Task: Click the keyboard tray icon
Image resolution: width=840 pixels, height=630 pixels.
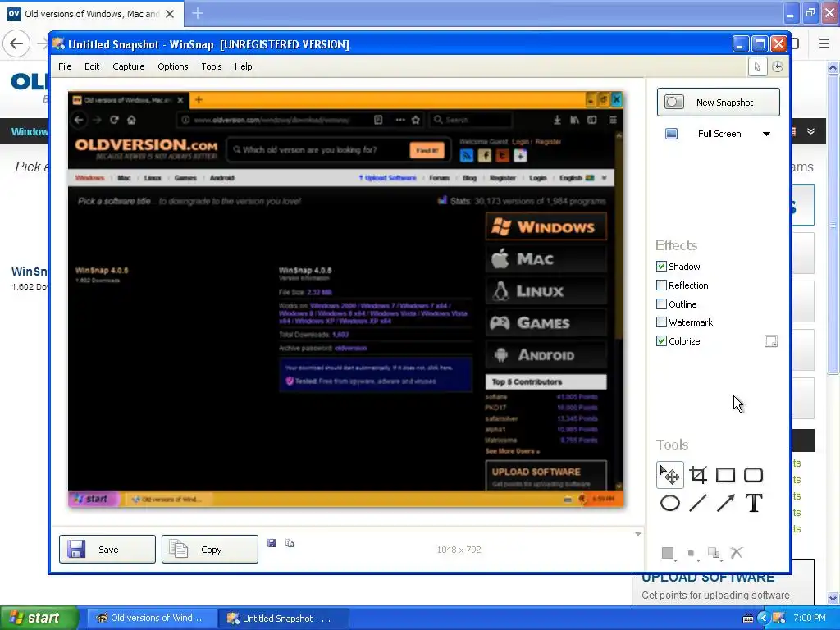Action: pos(748,619)
